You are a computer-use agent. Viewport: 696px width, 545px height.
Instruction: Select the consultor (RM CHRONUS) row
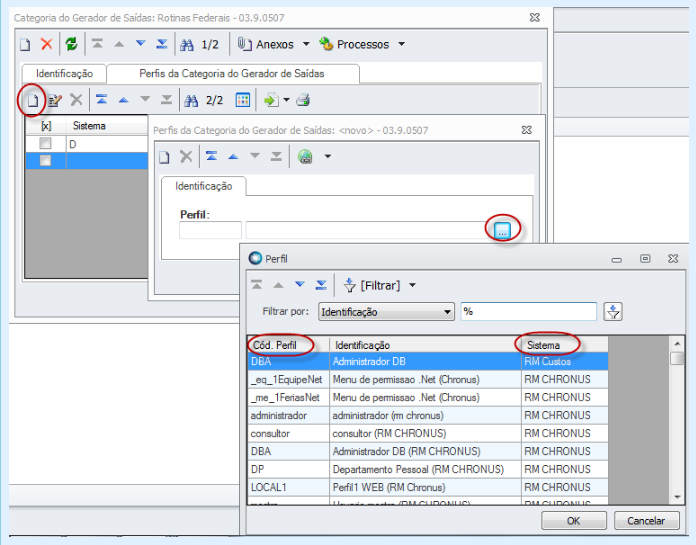428,434
